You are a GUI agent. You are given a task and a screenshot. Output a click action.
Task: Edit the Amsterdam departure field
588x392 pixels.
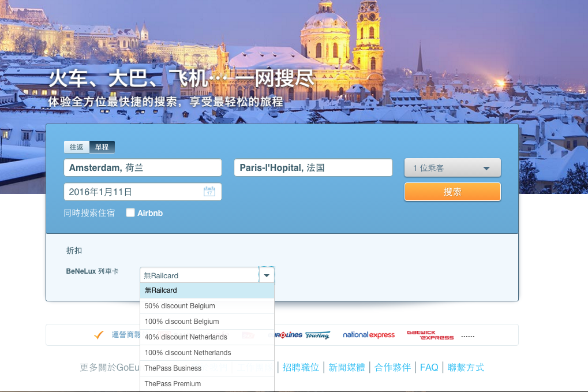(143, 167)
